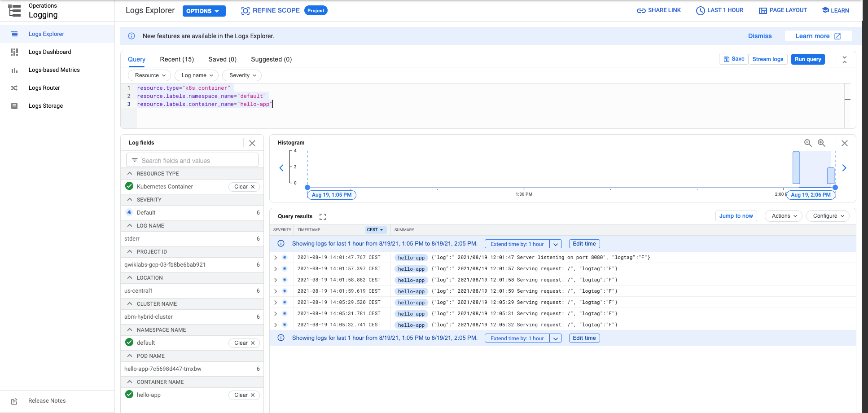868x413 pixels.
Task: Clear the hello-app container filter
Action: (244, 395)
